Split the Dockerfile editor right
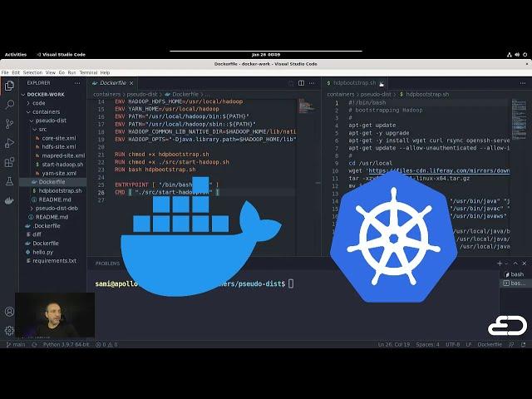 [x=301, y=83]
